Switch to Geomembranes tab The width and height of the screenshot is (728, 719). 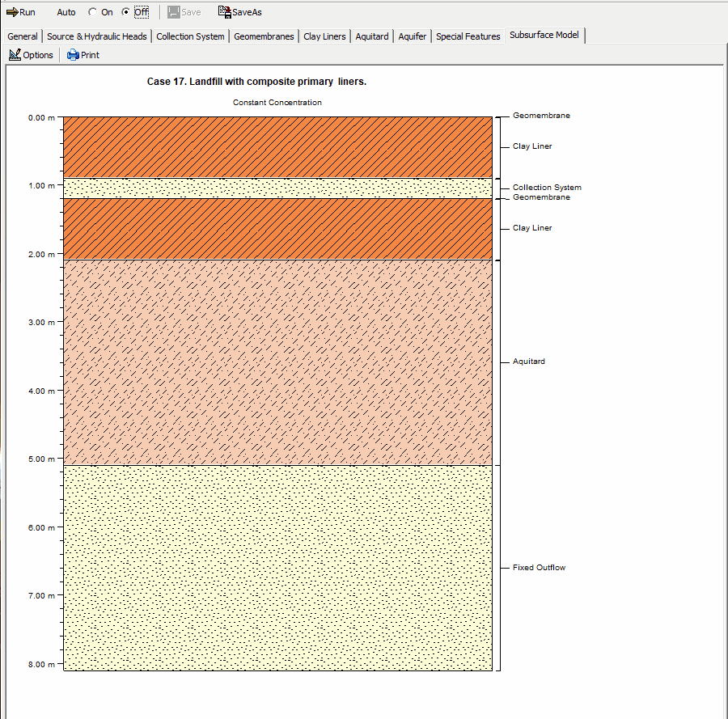coord(264,36)
